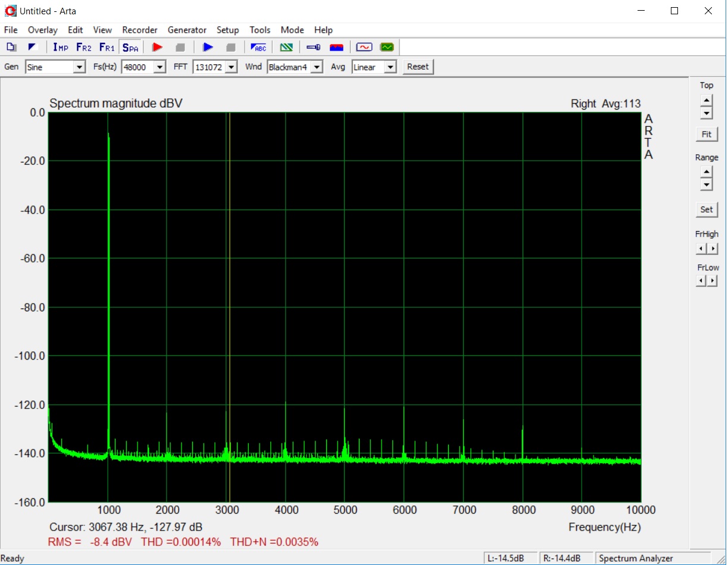This screenshot has height=565, width=728.
Task: Click FrLow right arrow
Action: [x=713, y=280]
